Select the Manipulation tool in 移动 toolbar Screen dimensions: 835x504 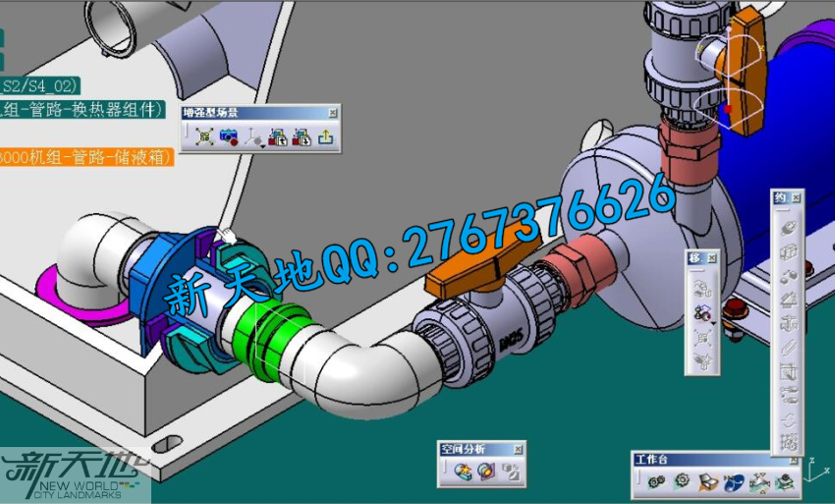[x=702, y=289]
